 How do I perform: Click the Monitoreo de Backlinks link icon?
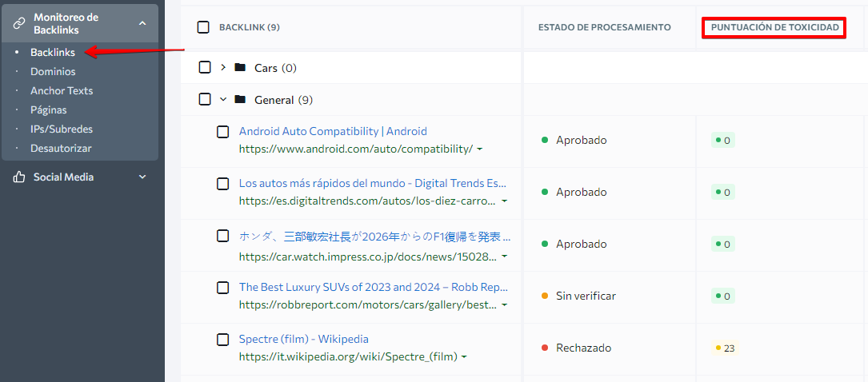click(x=19, y=23)
